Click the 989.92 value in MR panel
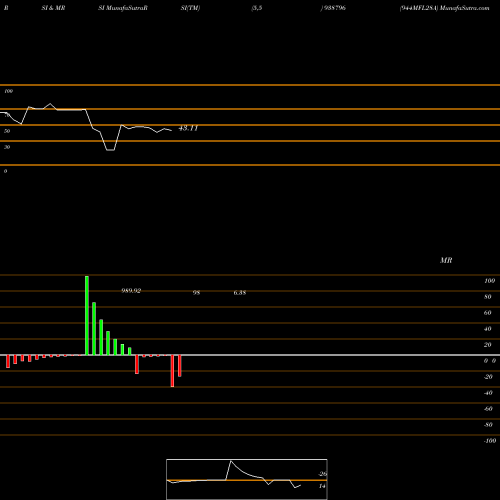This screenshot has height=500, width=500. 131,291
